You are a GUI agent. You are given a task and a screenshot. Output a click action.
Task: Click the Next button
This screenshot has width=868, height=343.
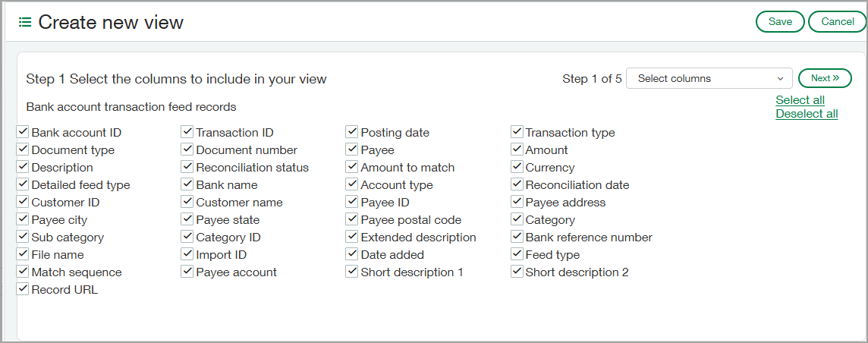click(825, 78)
